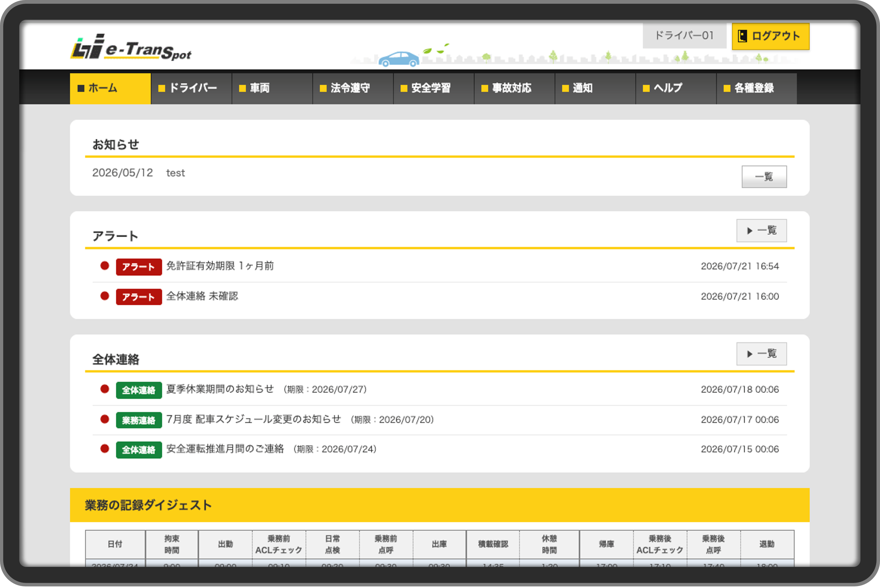Click the 2026/07/18 00:06 timestamp
This screenshot has height=588, width=880.
[x=740, y=389]
